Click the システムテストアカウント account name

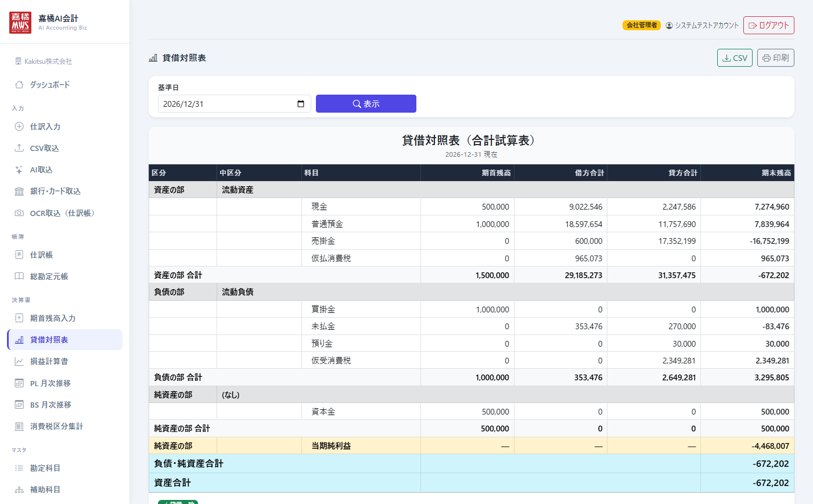707,26
